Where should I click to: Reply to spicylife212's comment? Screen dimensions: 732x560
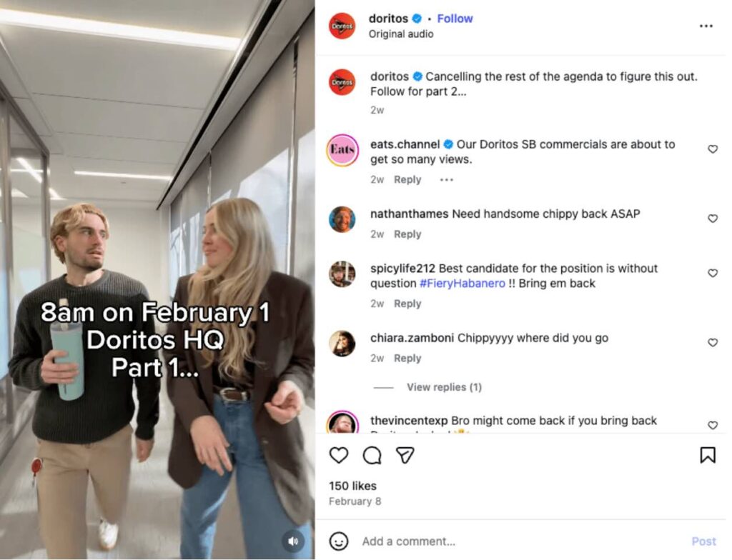(407, 304)
